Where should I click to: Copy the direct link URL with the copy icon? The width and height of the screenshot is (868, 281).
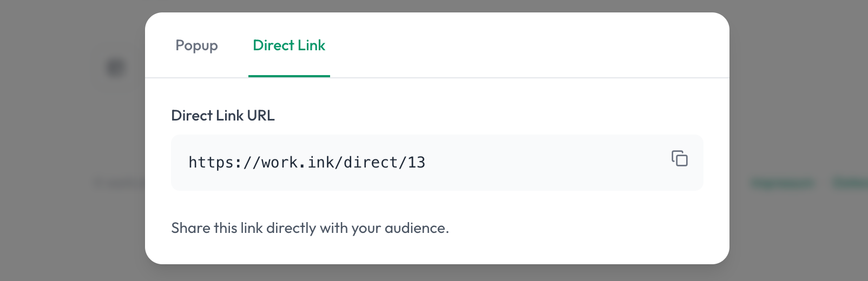click(680, 158)
